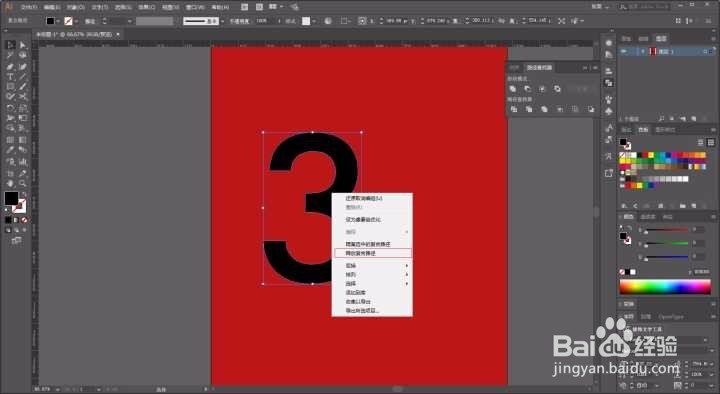Select the Zoom magnifier tool

(x=23, y=183)
